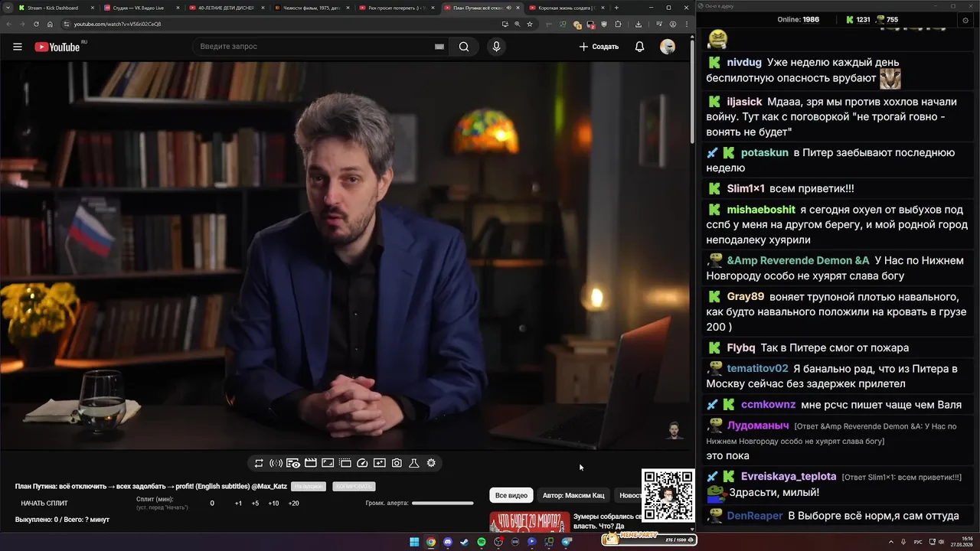This screenshot has width=980, height=551.
Task: Open YouTube notifications bell
Action: (639, 47)
